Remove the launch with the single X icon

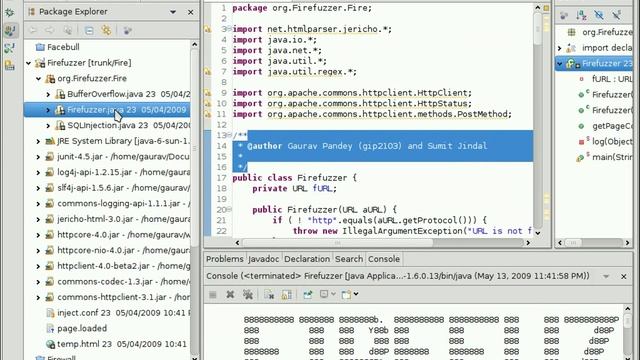(x=230, y=294)
